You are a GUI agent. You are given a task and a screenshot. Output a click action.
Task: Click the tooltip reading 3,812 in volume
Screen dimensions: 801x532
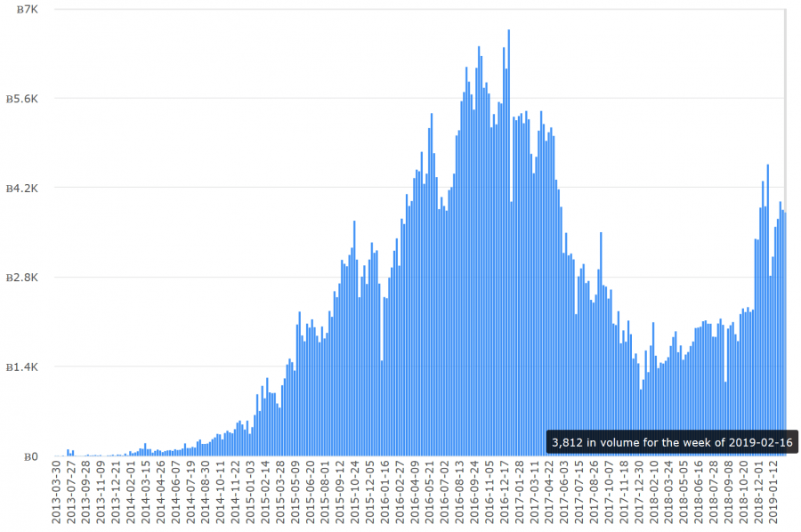[x=671, y=442]
